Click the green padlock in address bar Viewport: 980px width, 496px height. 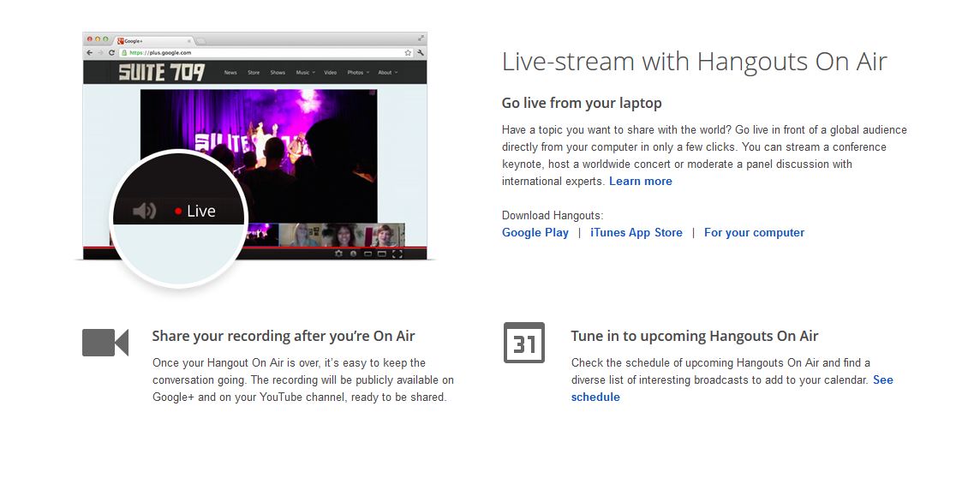[x=123, y=53]
